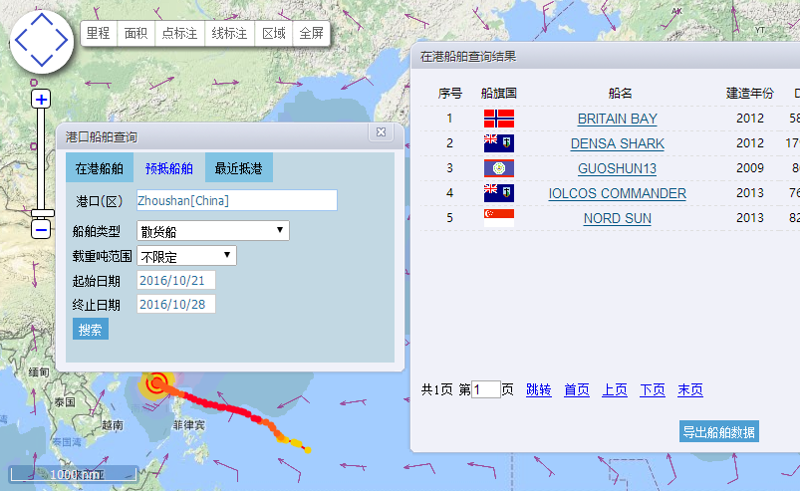Switch to the 预抵船舶 tab

click(169, 168)
